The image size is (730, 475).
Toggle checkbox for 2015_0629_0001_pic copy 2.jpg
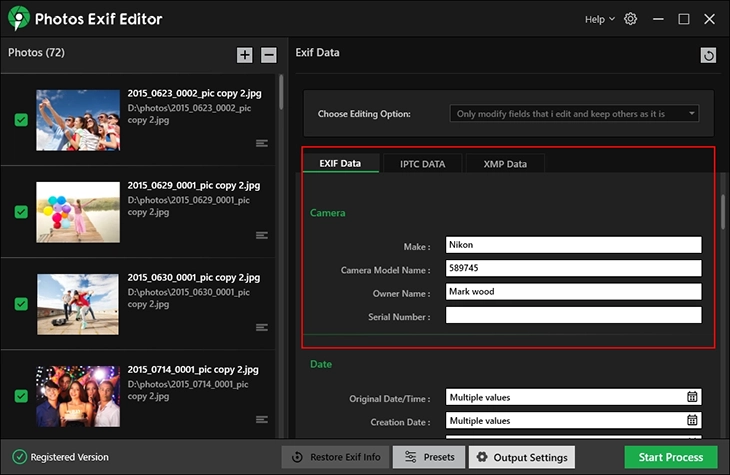(x=21, y=212)
